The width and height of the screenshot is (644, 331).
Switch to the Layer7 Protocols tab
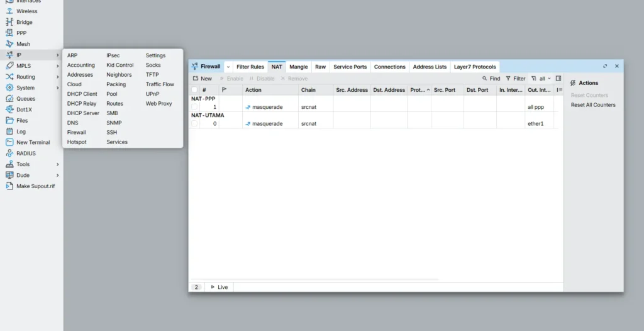(475, 67)
